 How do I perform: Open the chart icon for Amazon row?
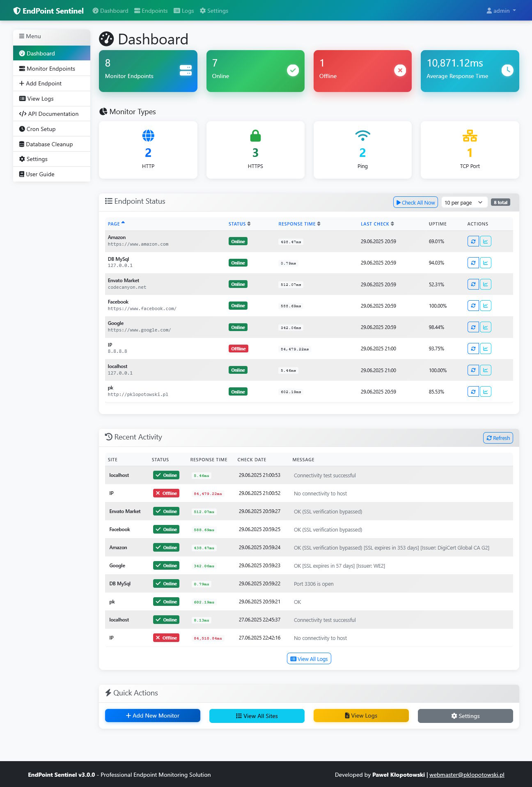coord(486,242)
